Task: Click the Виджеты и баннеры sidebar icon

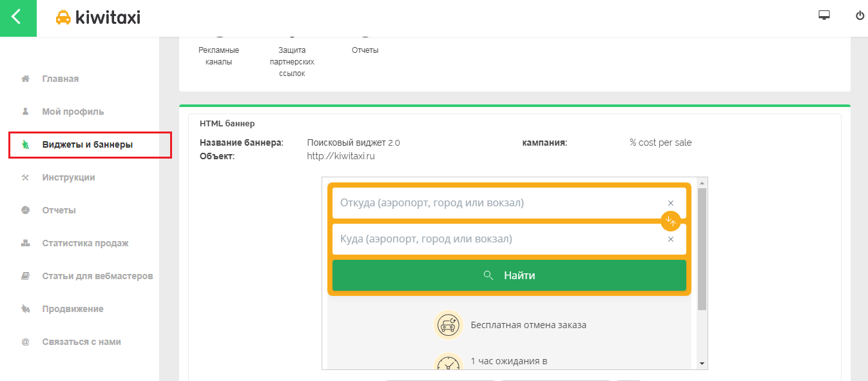Action: tap(25, 144)
